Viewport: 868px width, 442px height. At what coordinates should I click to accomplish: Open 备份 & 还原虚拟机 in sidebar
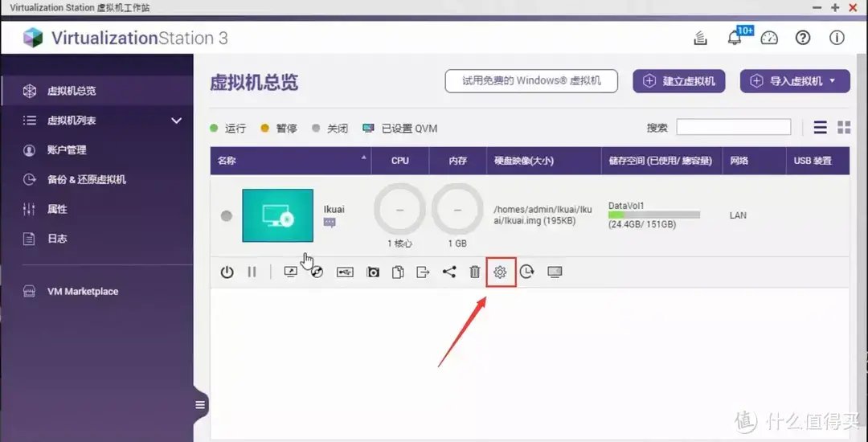87,180
